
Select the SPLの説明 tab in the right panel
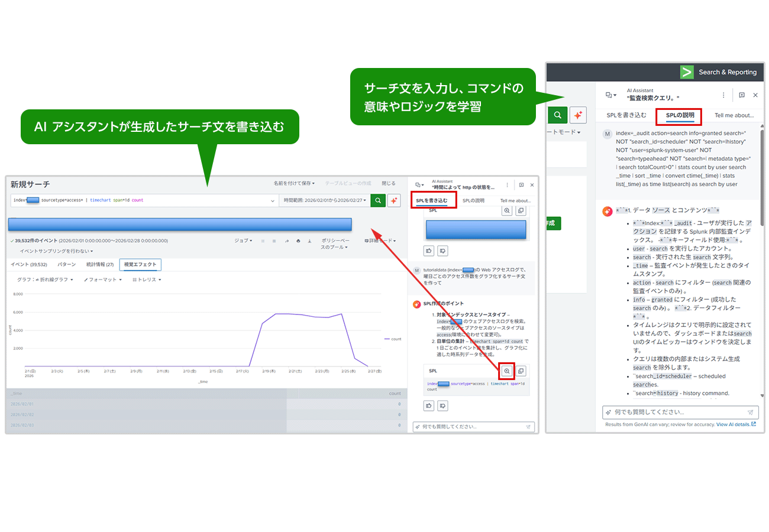point(680,115)
